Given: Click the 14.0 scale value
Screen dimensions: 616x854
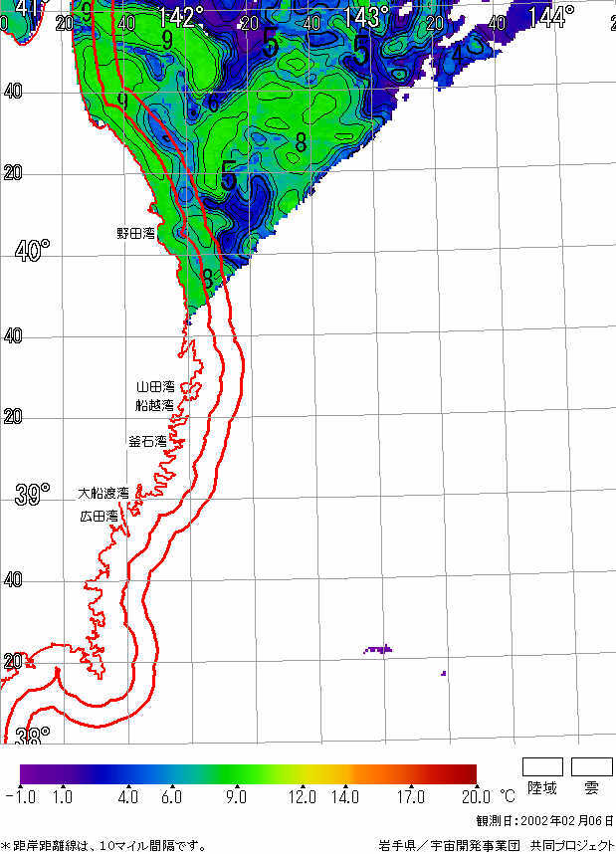Looking at the screenshot, I should (346, 797).
